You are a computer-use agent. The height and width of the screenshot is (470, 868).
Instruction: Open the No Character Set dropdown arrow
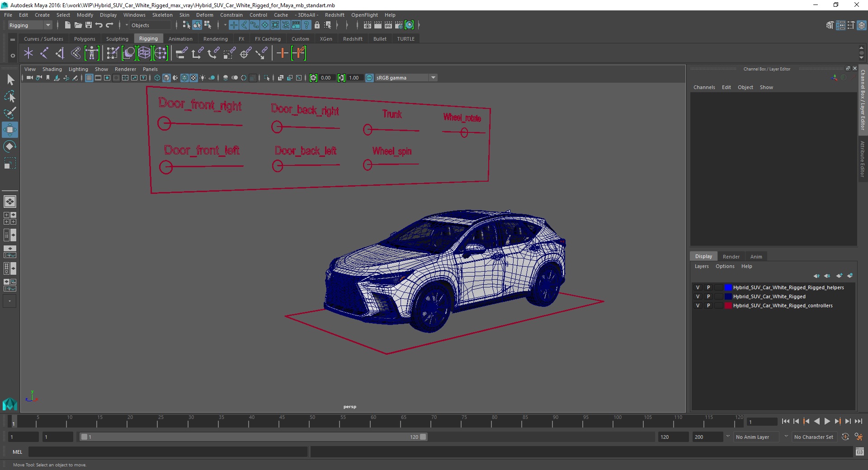point(786,437)
